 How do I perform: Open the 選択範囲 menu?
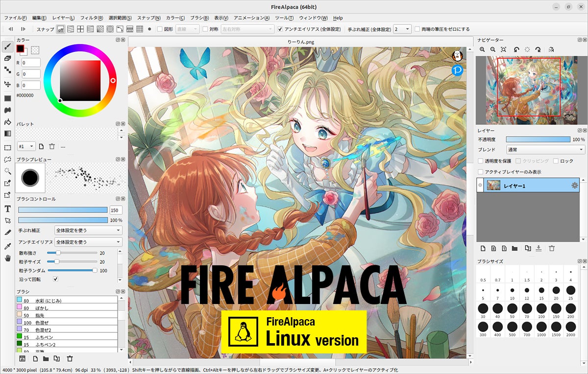[x=121, y=18]
